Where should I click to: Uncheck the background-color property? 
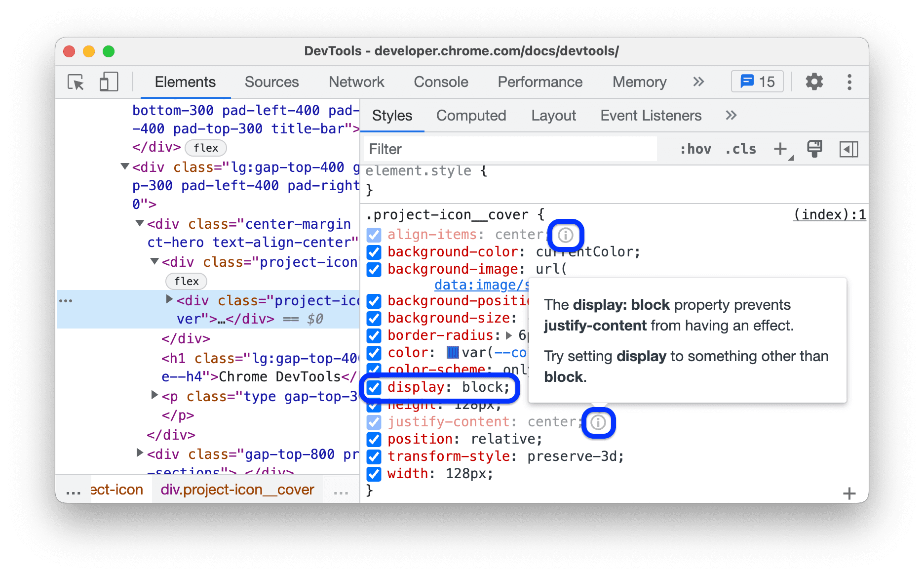tap(374, 252)
